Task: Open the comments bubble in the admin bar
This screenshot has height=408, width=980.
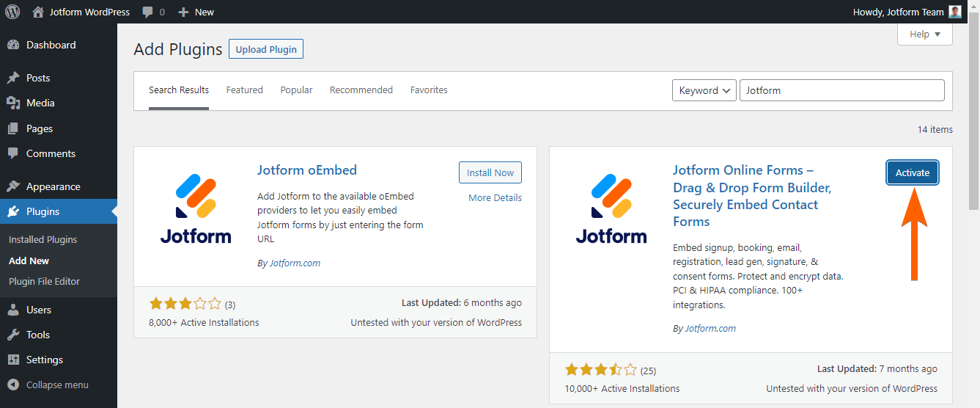Action: 148,12
